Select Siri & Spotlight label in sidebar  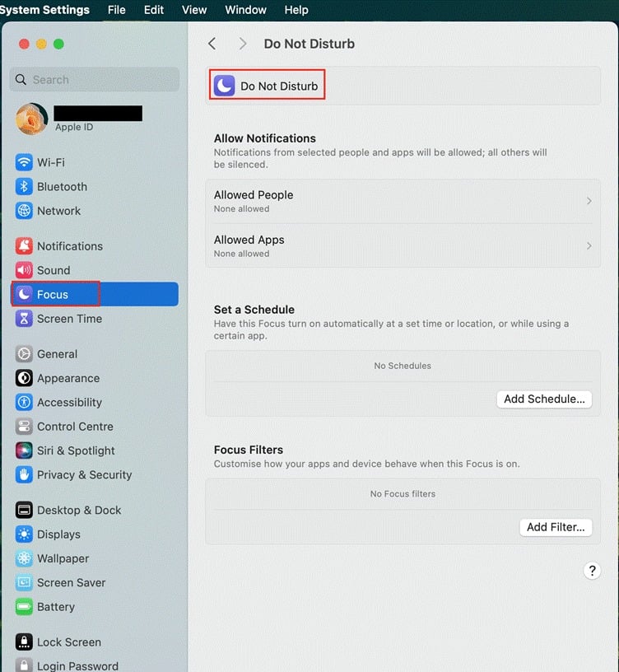click(76, 450)
